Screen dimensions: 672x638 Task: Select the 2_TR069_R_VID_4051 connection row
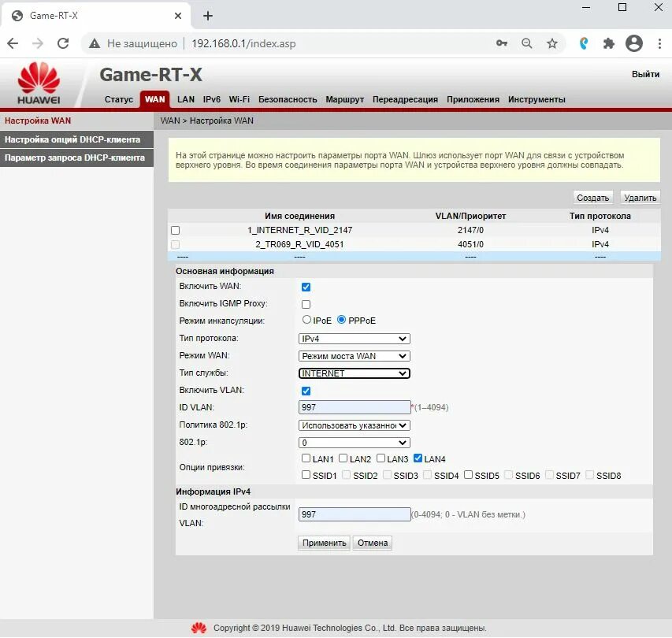pyautogui.click(x=414, y=244)
